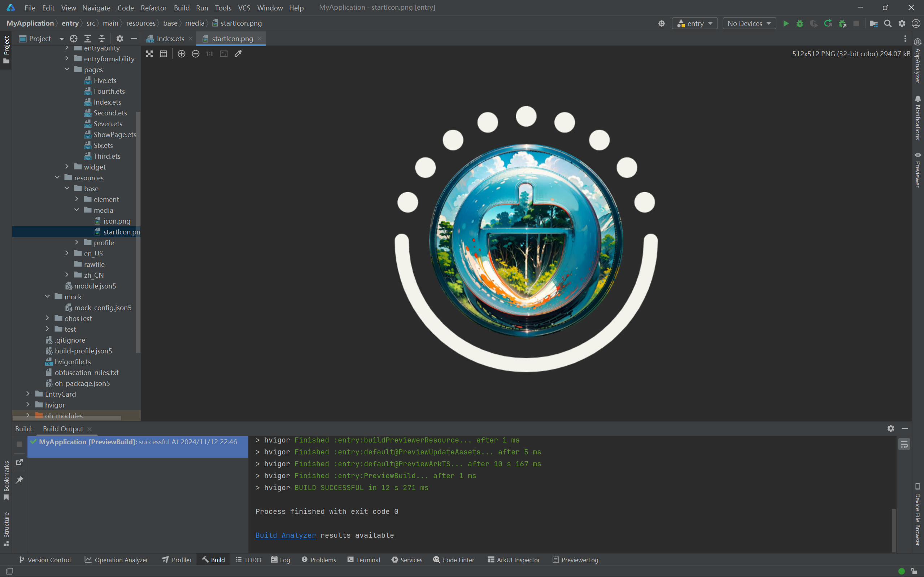The height and width of the screenshot is (577, 924).
Task: Toggle the fit-to-screen view icon
Action: coord(223,54)
